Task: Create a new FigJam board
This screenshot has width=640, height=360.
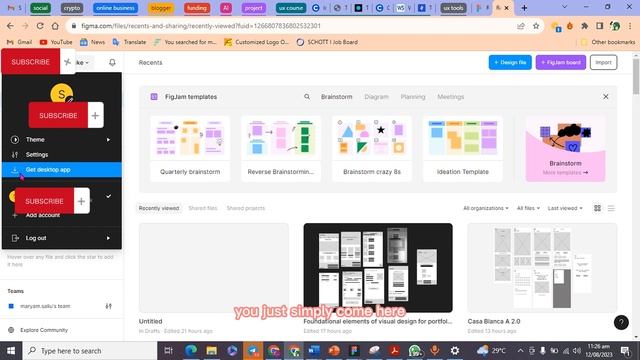Action: coord(561,62)
